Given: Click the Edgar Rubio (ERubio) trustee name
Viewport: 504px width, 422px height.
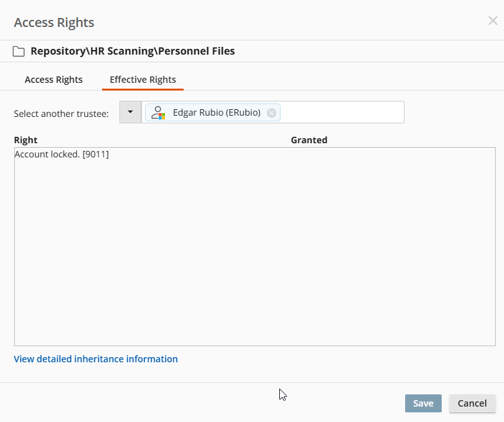Looking at the screenshot, I should click(216, 112).
